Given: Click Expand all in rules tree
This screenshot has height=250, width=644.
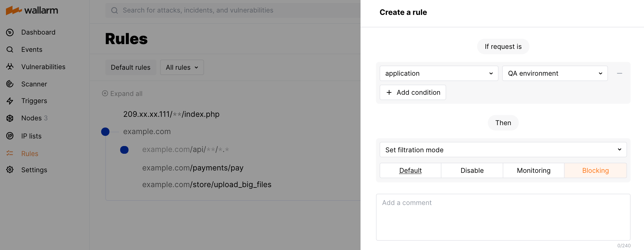Looking at the screenshot, I should coord(122,94).
